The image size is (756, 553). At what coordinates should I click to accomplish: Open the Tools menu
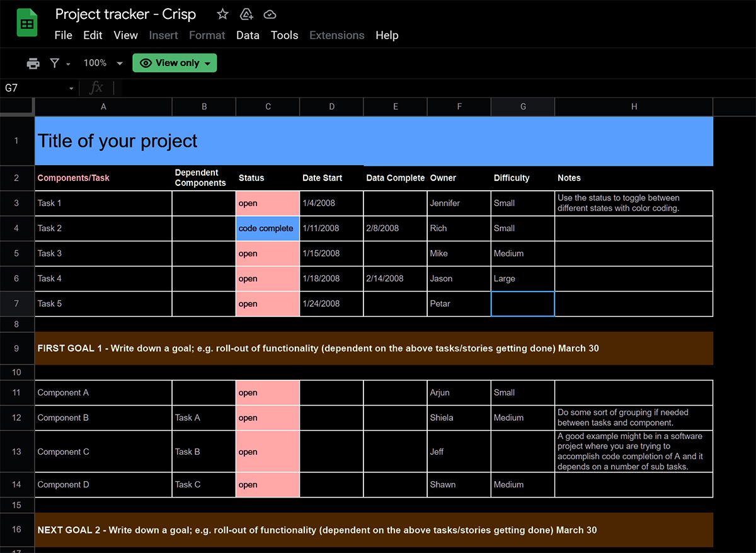point(284,35)
